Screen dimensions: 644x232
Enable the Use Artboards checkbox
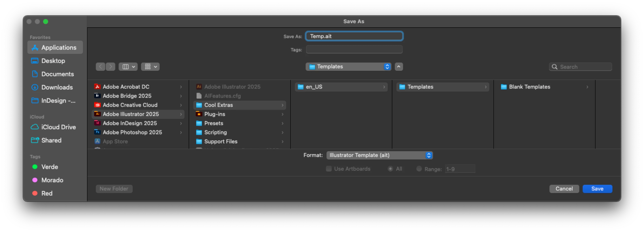click(329, 169)
